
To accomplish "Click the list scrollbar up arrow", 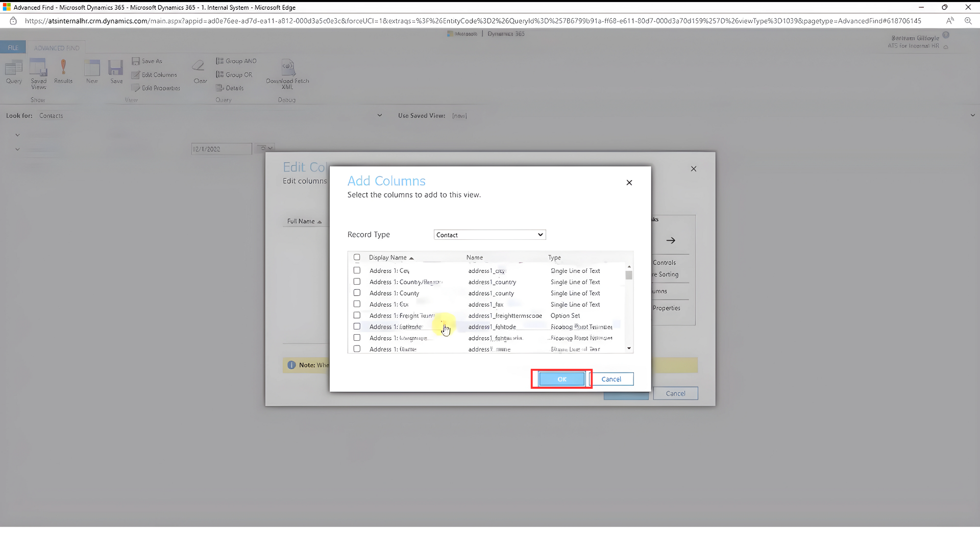I will 629,267.
